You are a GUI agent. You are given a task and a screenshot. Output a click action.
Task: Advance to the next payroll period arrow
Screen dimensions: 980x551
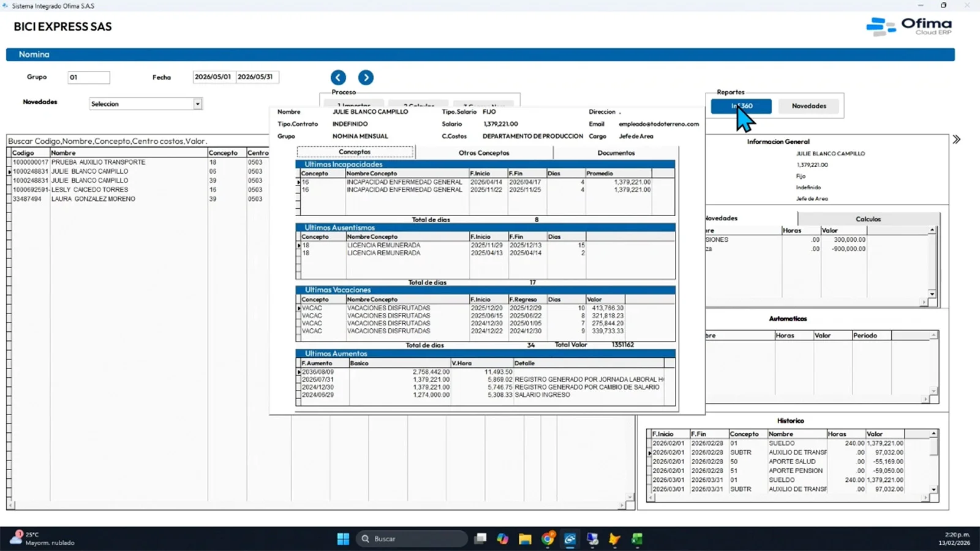coord(366,78)
